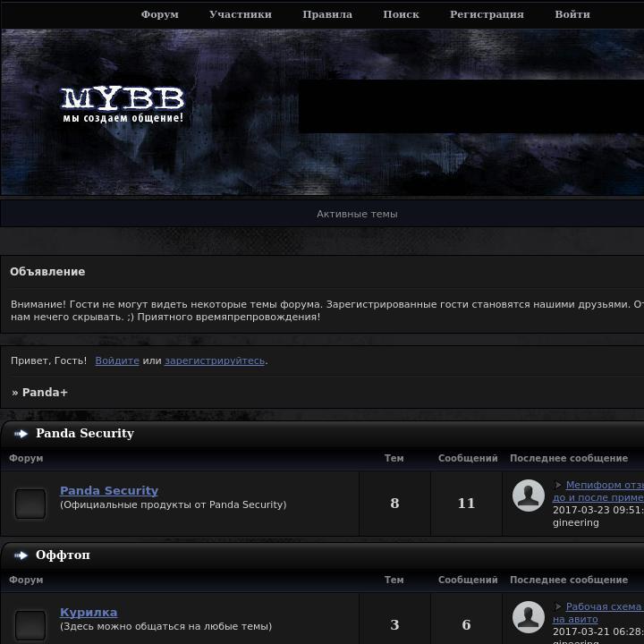Viewport: 644px width, 644px height.
Task: Click the arrow icon beside Panda Security category
Action: [x=21, y=434]
